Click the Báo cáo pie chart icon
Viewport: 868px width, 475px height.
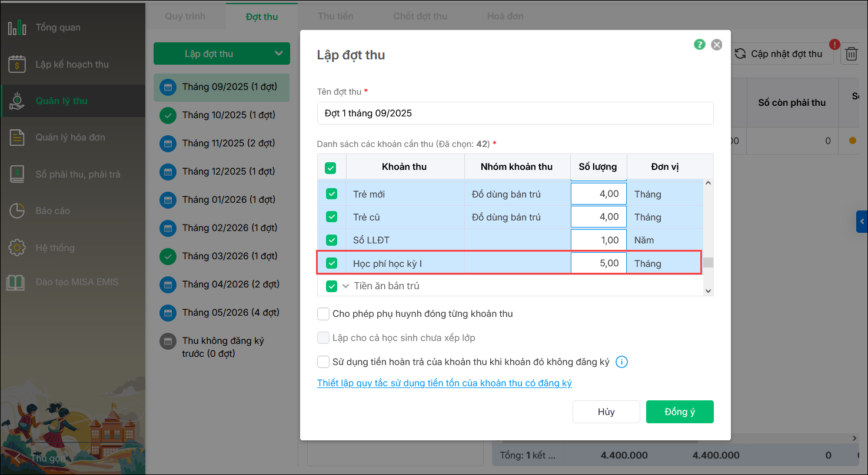(x=17, y=210)
